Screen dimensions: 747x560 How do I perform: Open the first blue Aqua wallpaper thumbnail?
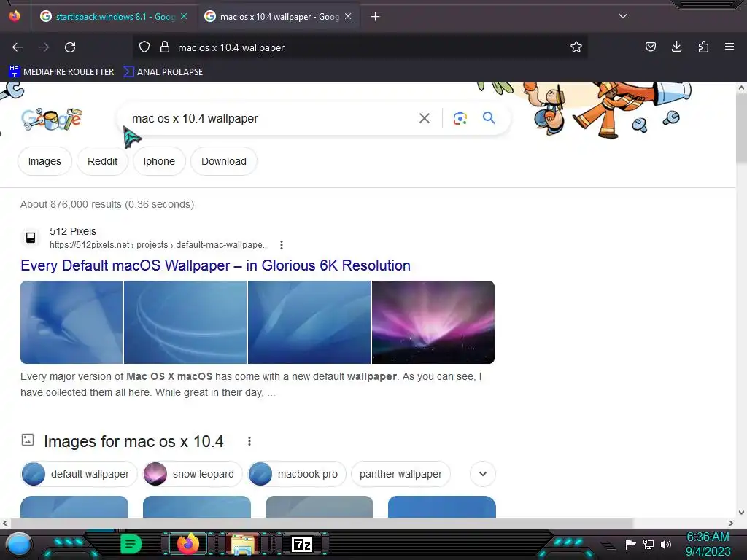[71, 322]
